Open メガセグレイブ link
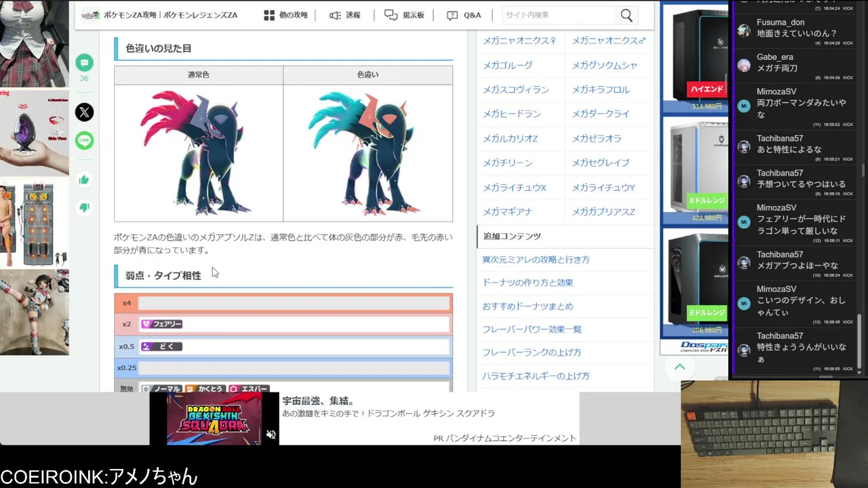This screenshot has width=868, height=488. 601,163
